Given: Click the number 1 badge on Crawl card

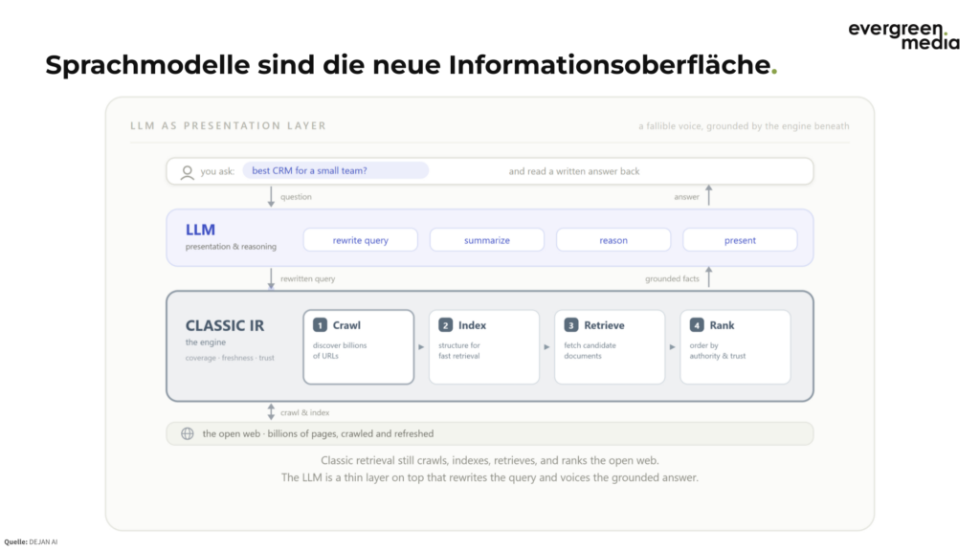Looking at the screenshot, I should coord(320,325).
